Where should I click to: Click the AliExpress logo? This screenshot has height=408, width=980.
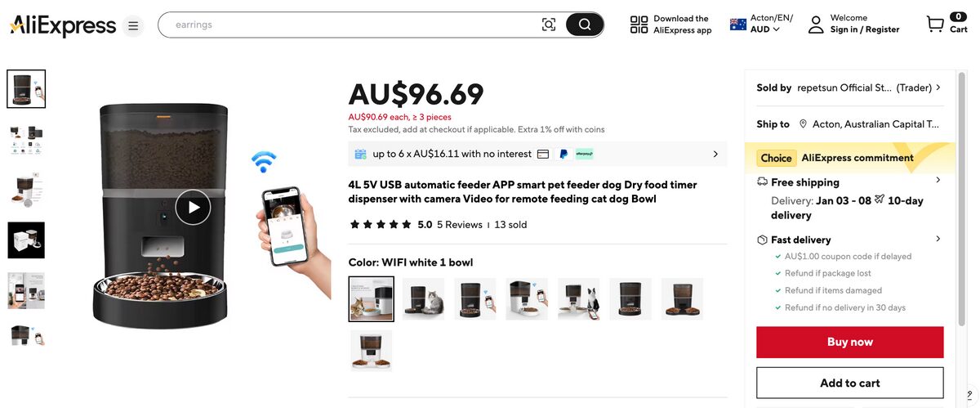point(63,25)
